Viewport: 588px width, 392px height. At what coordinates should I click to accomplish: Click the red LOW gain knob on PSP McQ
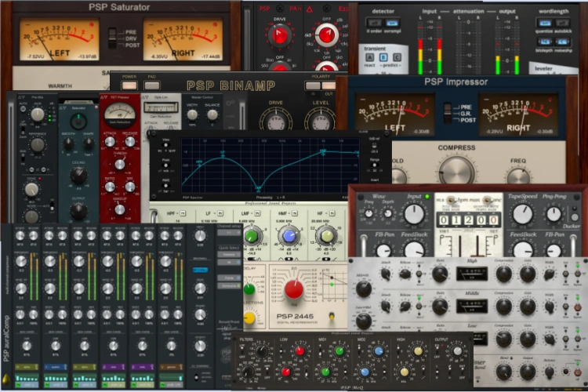point(299,351)
